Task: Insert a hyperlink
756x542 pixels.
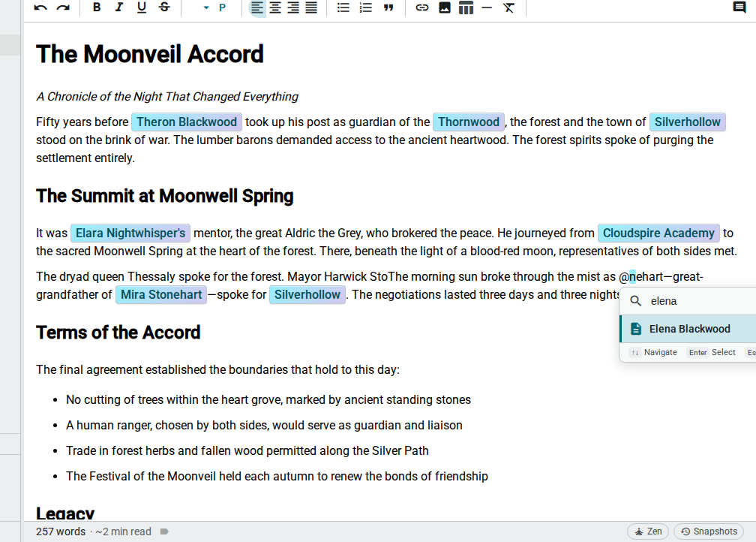Action: tap(421, 8)
